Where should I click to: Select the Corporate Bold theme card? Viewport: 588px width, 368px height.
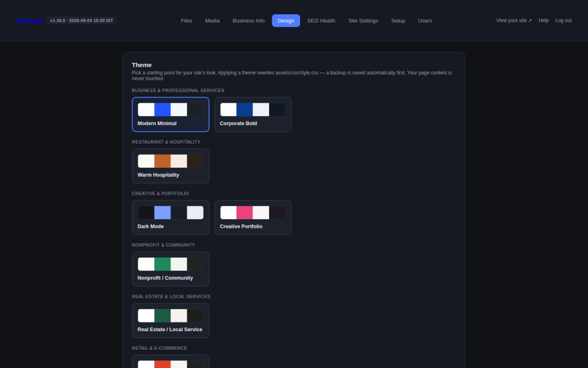click(253, 114)
